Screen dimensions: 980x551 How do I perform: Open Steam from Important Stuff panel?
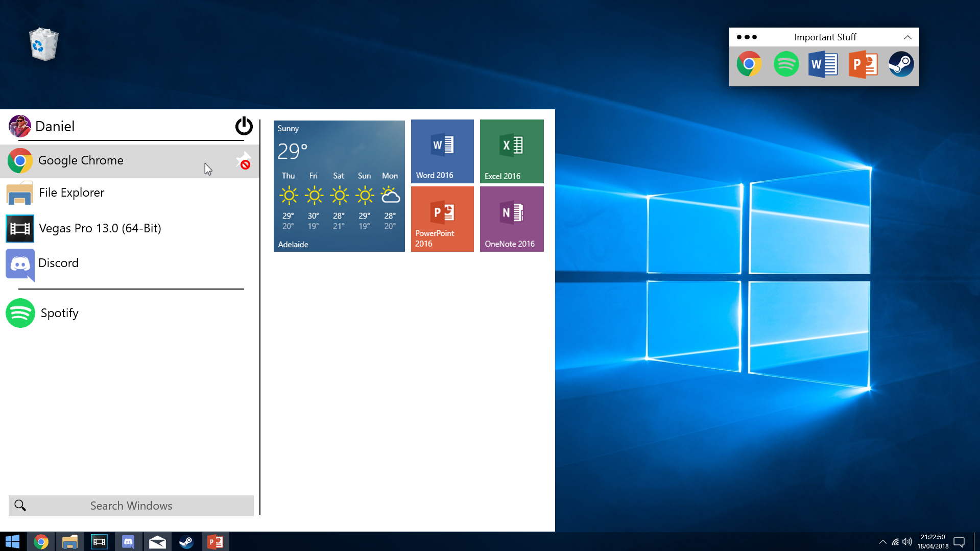tap(901, 65)
